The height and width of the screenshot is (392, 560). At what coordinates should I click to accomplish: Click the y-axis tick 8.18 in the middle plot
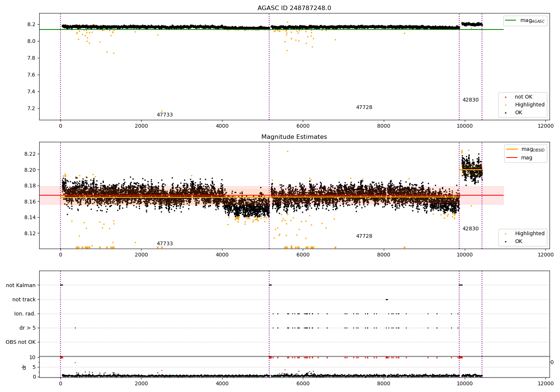click(x=30, y=186)
